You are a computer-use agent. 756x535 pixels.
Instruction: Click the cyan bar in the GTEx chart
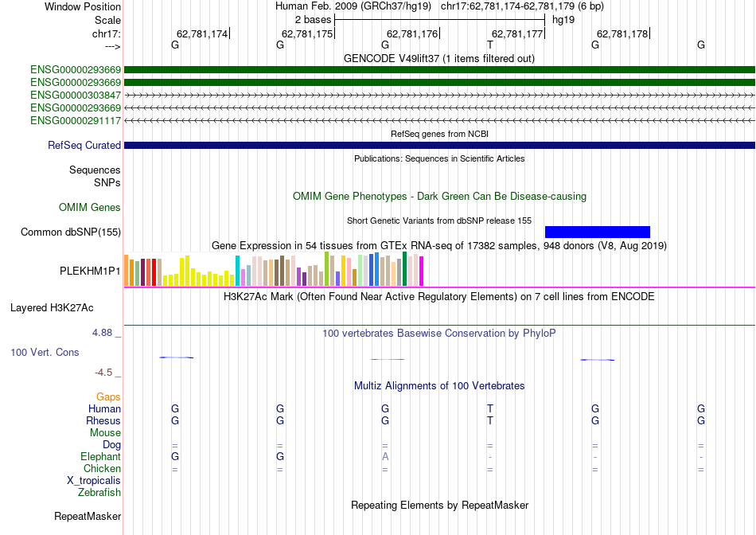[238, 271]
